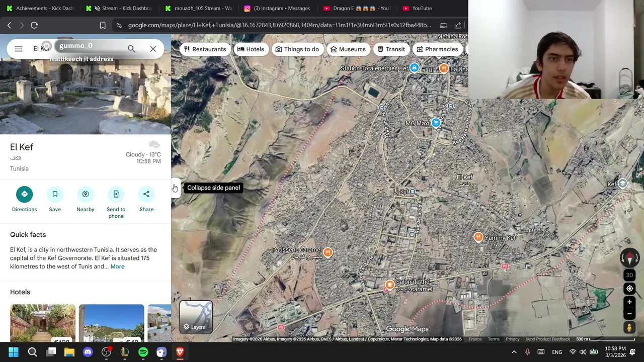Open the clock and calendar flyout
644x362 pixels.
(x=615, y=352)
